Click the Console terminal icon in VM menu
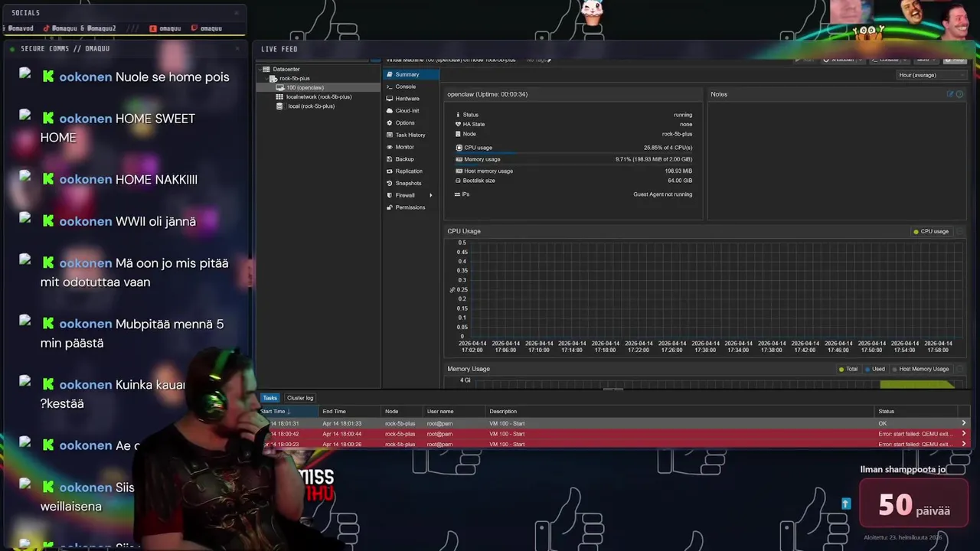The width and height of the screenshot is (980, 551). pyautogui.click(x=390, y=86)
